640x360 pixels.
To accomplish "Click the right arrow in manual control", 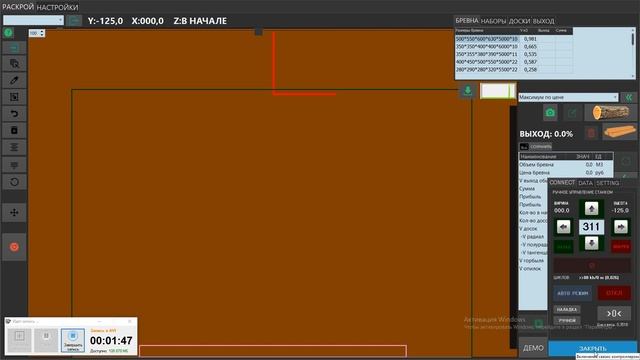I will tap(620, 227).
